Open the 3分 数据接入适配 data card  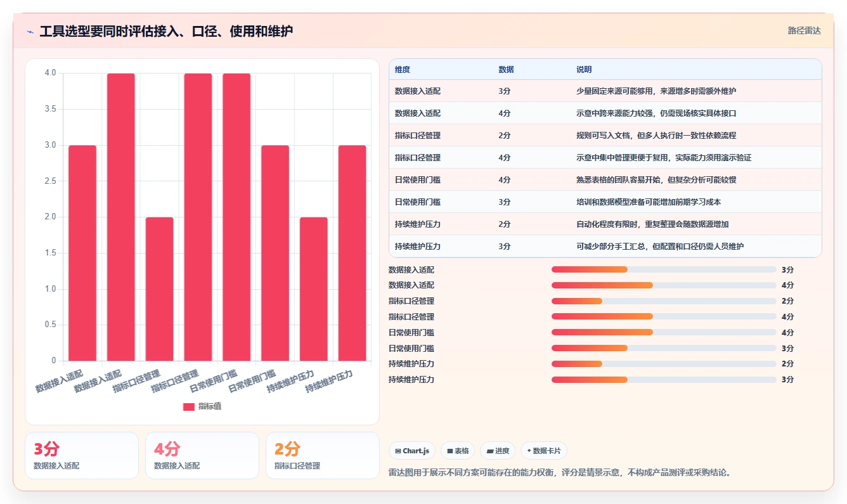click(82, 455)
